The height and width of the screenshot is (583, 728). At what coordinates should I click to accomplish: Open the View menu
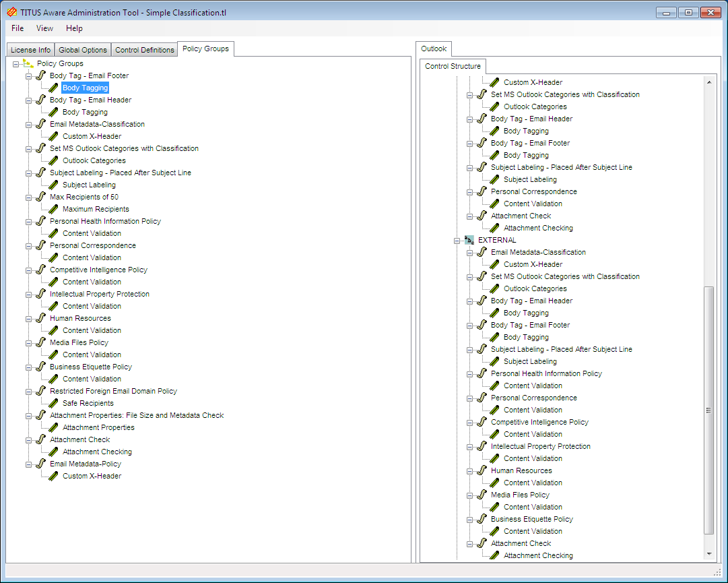(44, 28)
